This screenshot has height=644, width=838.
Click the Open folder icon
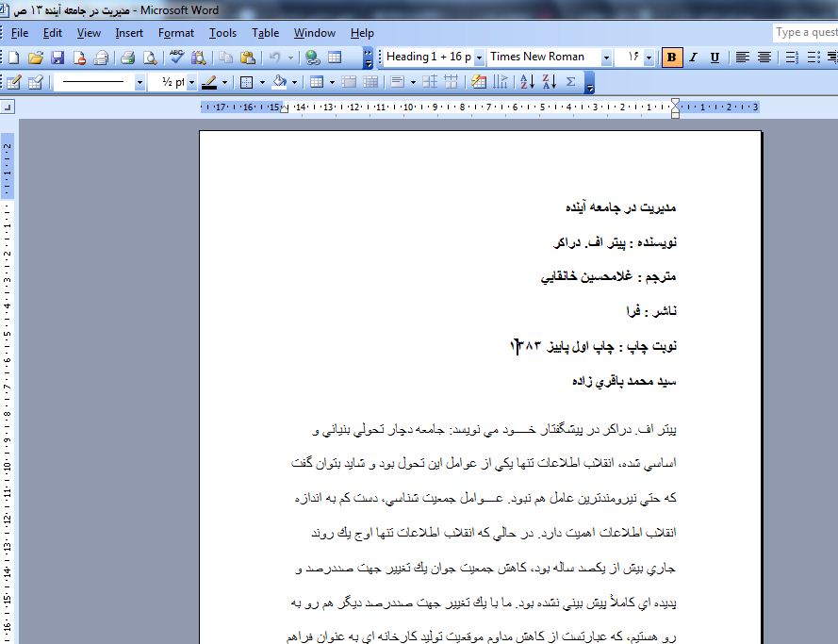pos(36,58)
